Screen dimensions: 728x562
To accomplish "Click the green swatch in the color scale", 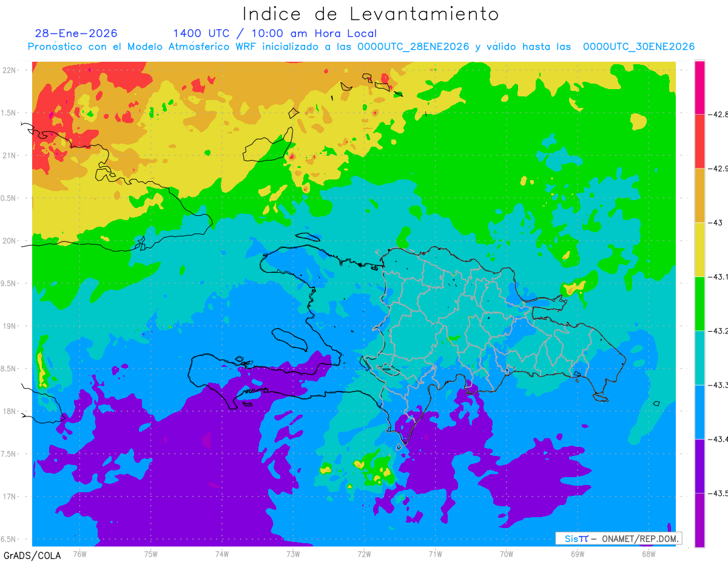I will pyautogui.click(x=699, y=304).
